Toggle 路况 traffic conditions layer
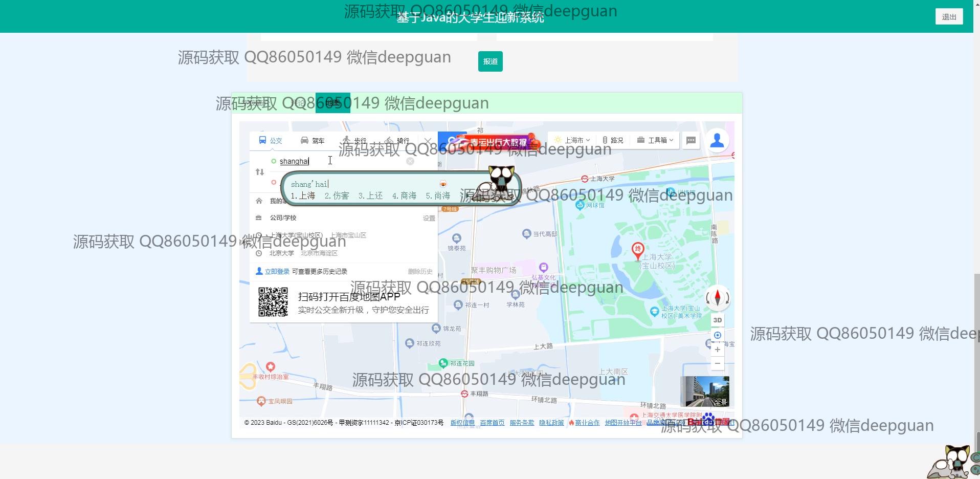The height and width of the screenshot is (479, 980). pos(613,140)
